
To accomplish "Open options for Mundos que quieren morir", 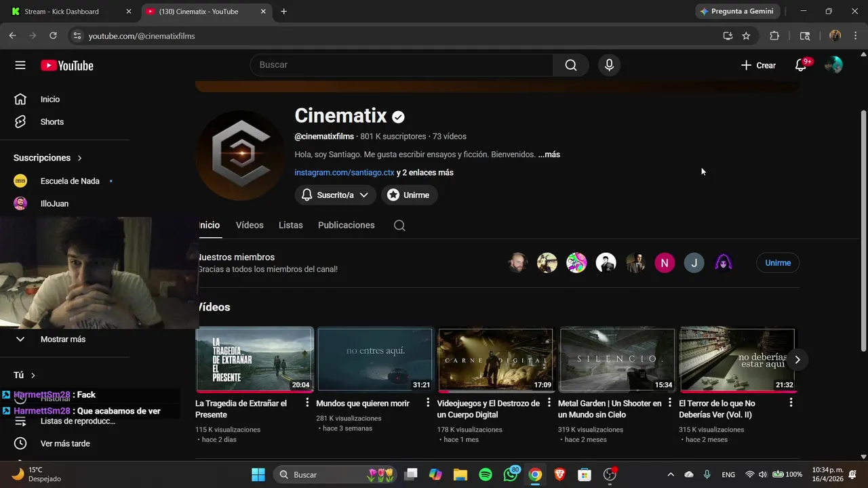I will [428, 403].
